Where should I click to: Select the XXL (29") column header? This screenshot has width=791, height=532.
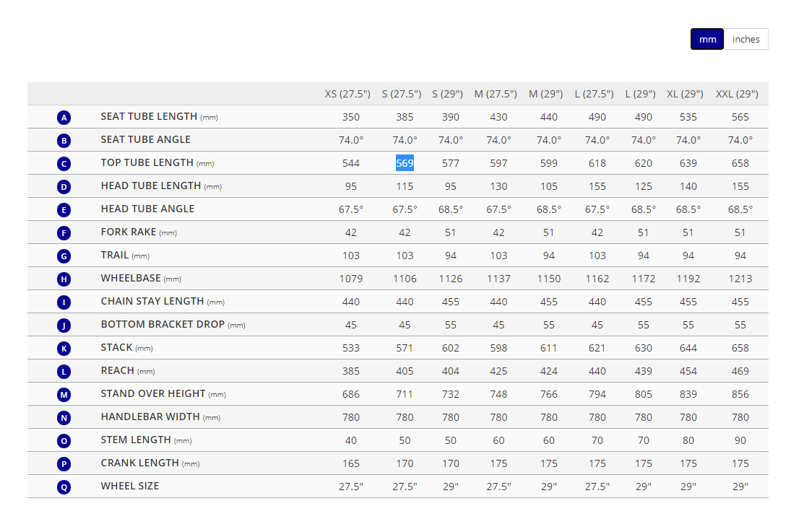point(737,94)
